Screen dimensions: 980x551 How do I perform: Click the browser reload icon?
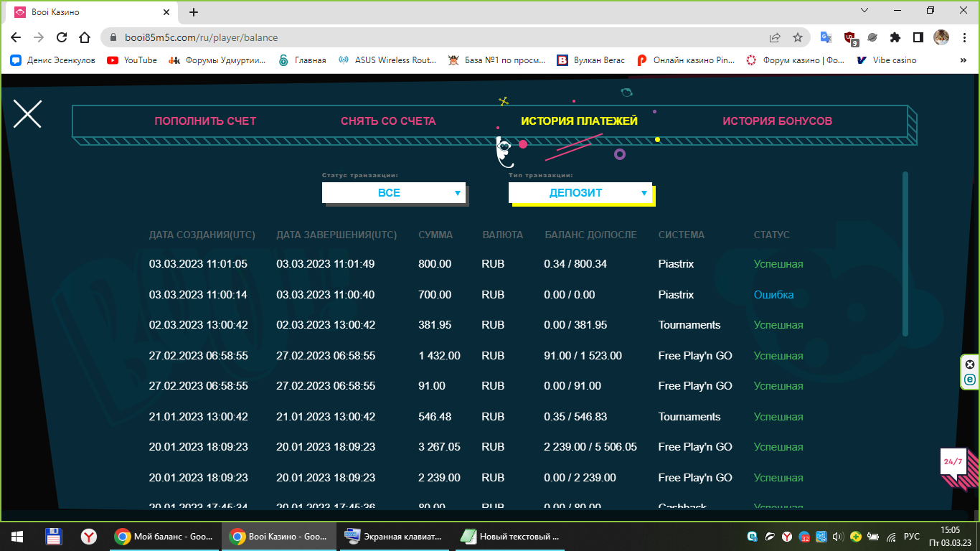pyautogui.click(x=62, y=37)
